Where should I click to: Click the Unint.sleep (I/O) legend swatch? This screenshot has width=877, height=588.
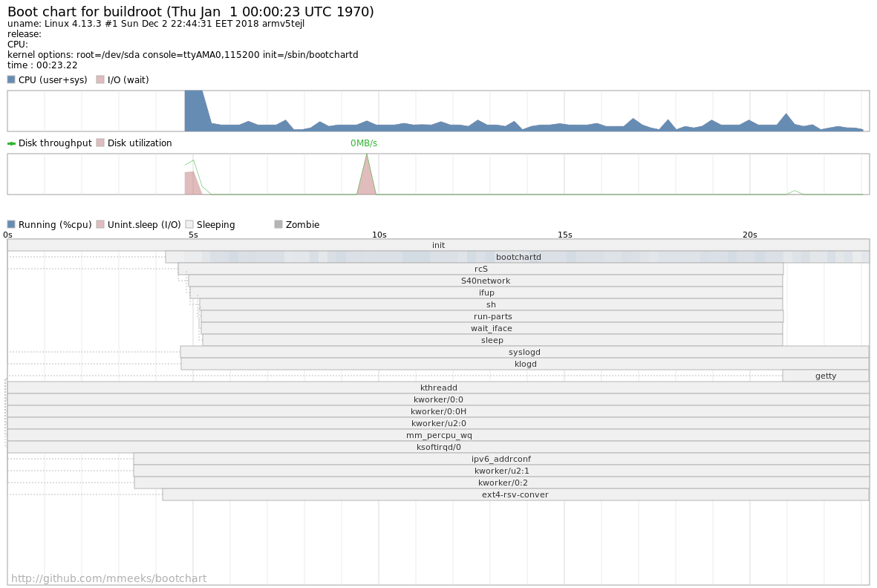point(100,223)
